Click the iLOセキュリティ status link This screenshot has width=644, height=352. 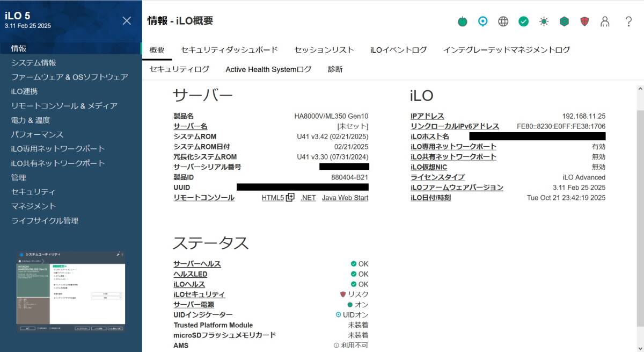click(x=199, y=294)
